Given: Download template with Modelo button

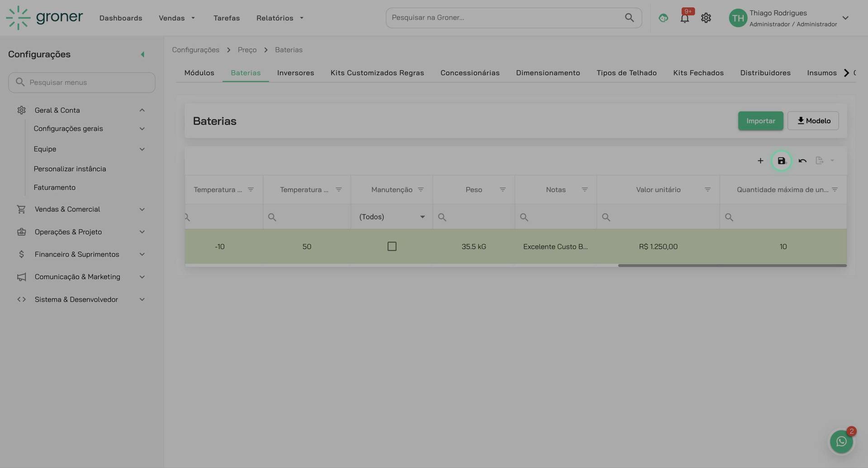Looking at the screenshot, I should tap(813, 121).
